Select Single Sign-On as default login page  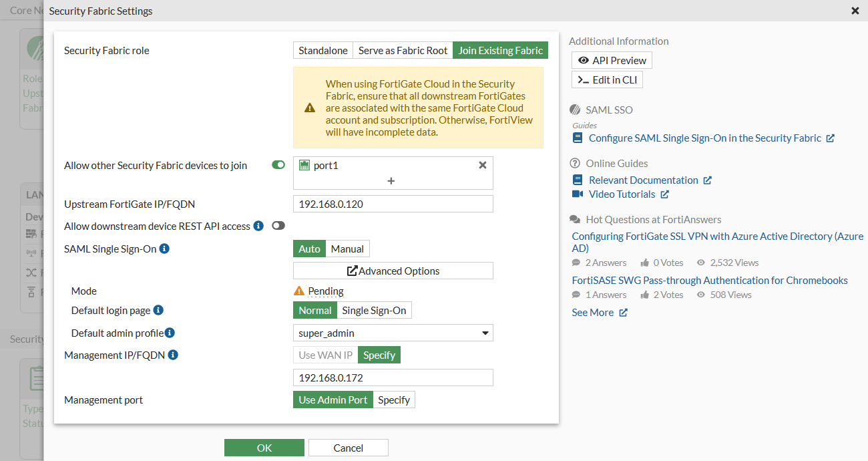point(374,311)
